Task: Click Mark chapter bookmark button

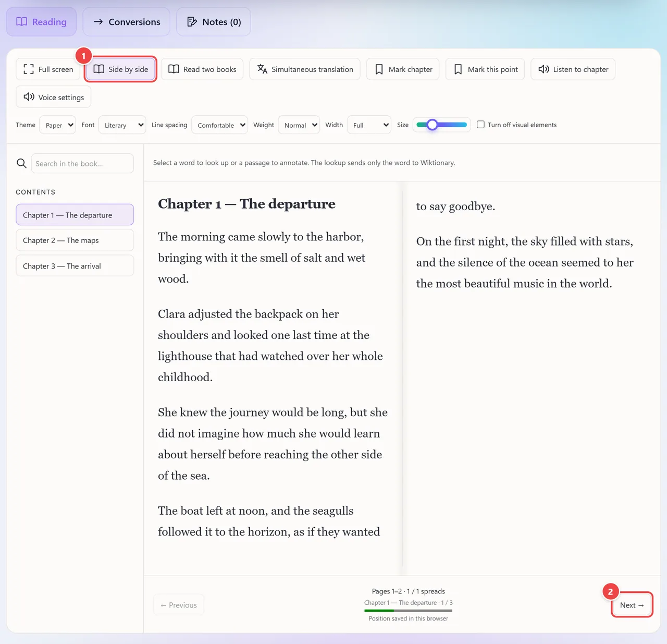Action: point(403,69)
